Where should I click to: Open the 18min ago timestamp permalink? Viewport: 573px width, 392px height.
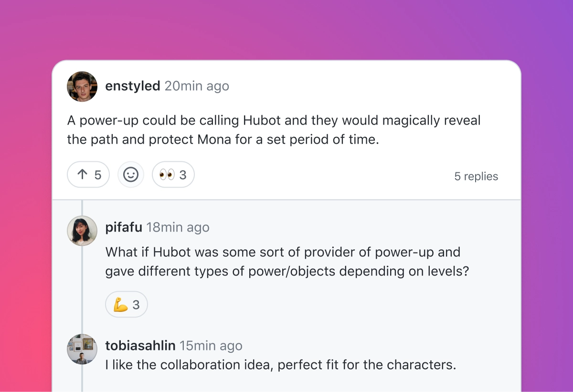pyautogui.click(x=178, y=227)
